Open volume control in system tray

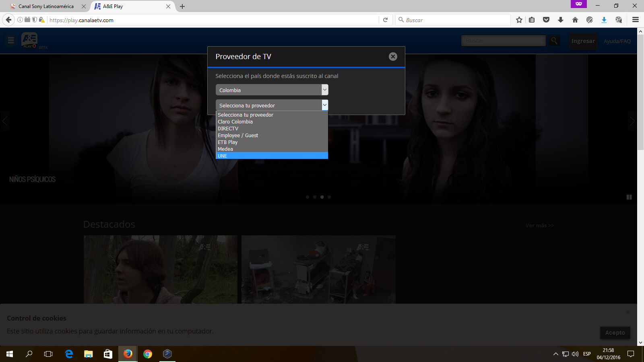575,354
